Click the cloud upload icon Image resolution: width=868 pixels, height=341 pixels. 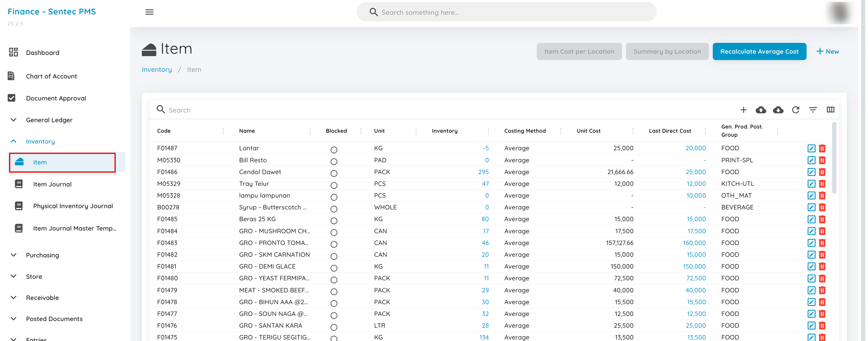pos(760,110)
